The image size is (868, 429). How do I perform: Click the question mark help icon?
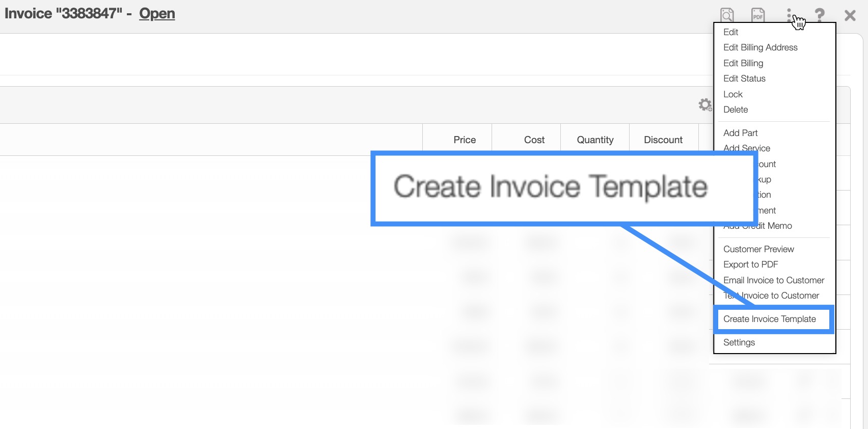[x=819, y=15]
